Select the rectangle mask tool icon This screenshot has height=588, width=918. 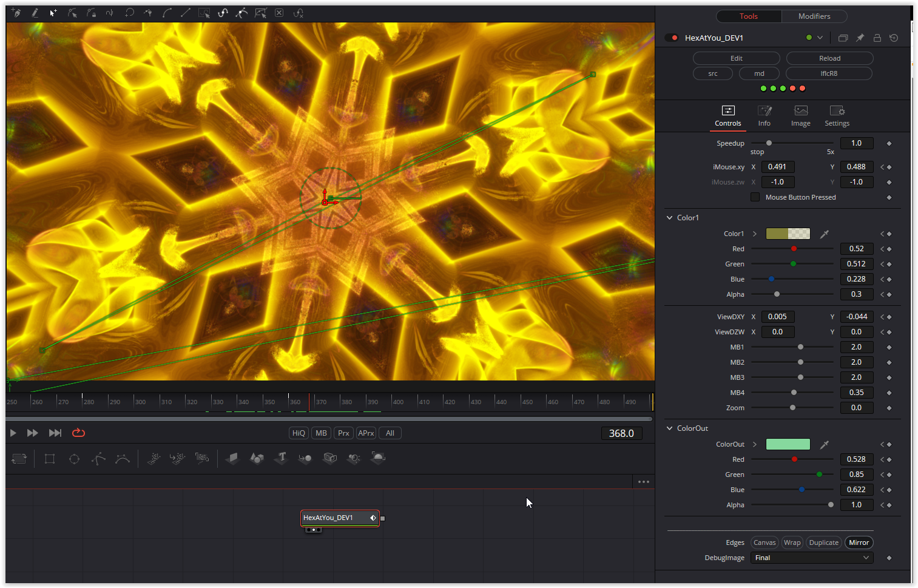pos(50,459)
